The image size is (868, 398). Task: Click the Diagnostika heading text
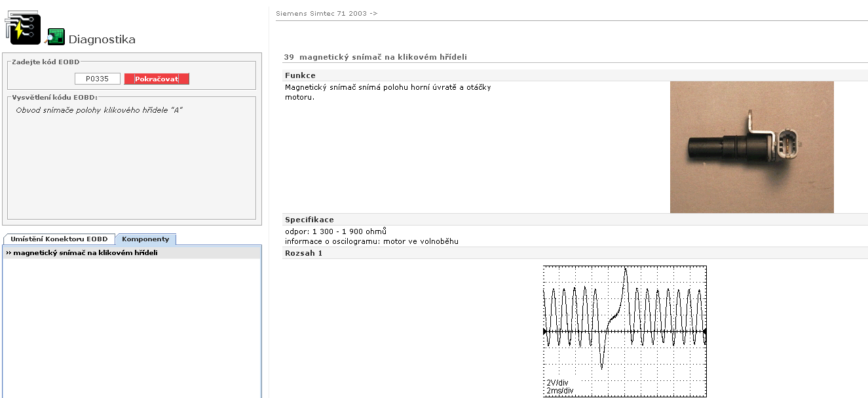coord(102,39)
